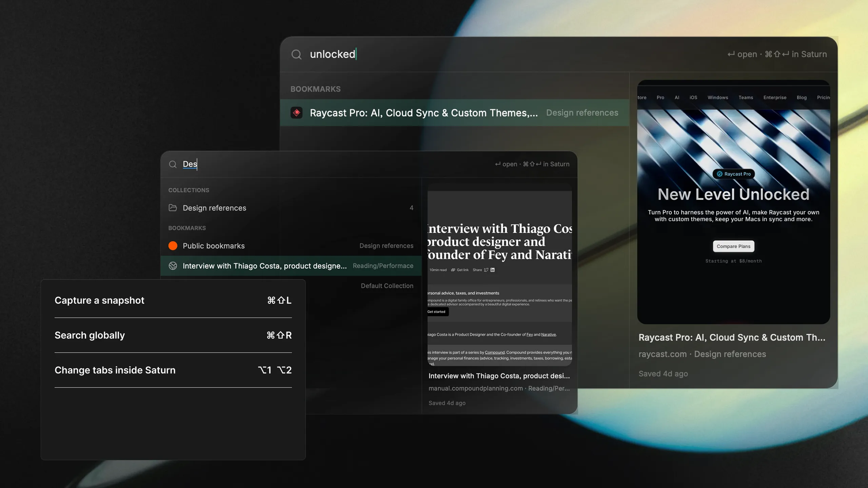
Task: Click the interview title under small preview
Action: [499, 376]
